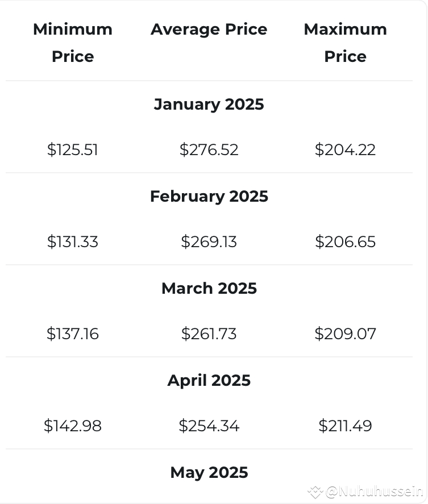Select the February 2025 row heading

(209, 196)
